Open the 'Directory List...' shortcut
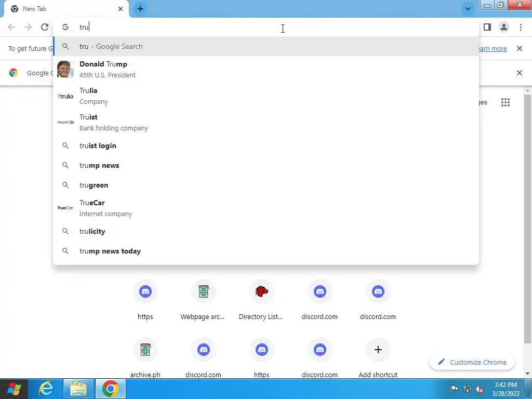 tap(262, 300)
